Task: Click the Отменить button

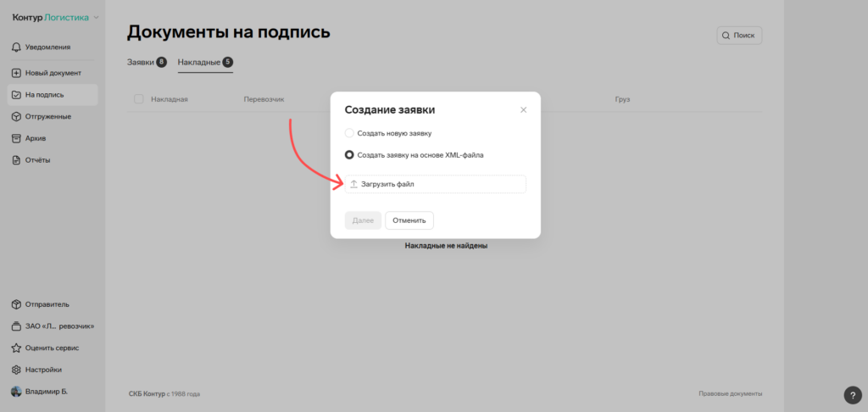Action: [409, 220]
